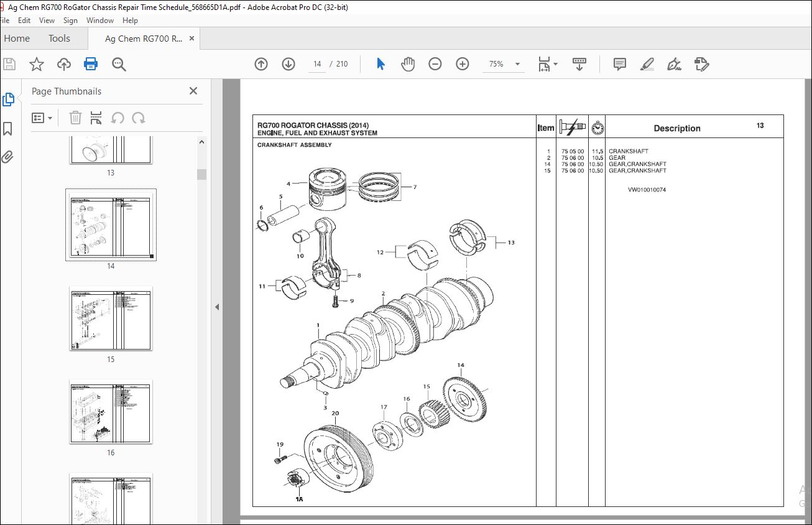Click the 'CRANKSHAFT' description in item row 1

click(x=629, y=151)
